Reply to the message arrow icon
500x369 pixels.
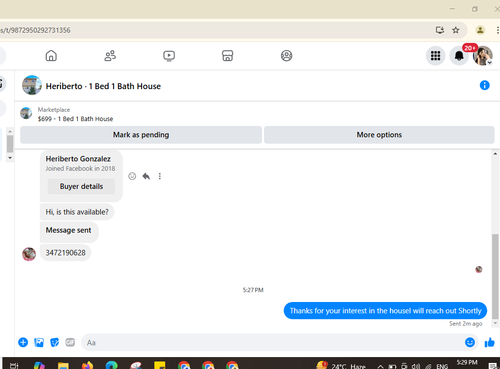(x=146, y=176)
